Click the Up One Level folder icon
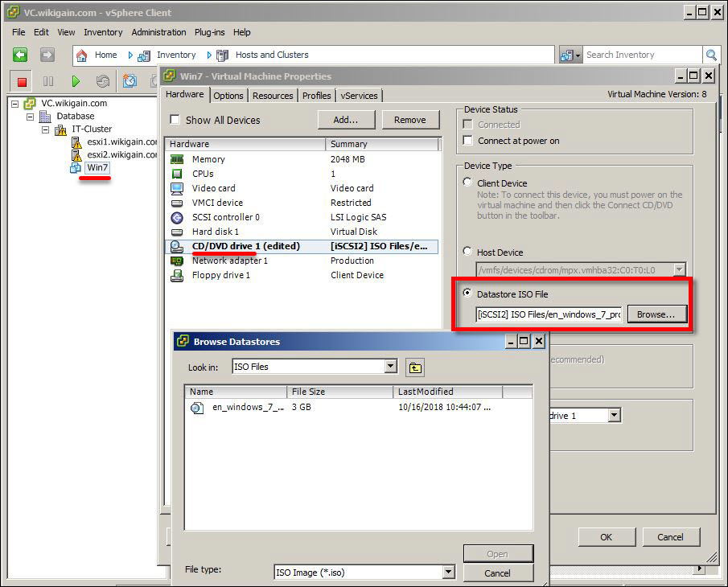The width and height of the screenshot is (728, 587). pyautogui.click(x=415, y=367)
